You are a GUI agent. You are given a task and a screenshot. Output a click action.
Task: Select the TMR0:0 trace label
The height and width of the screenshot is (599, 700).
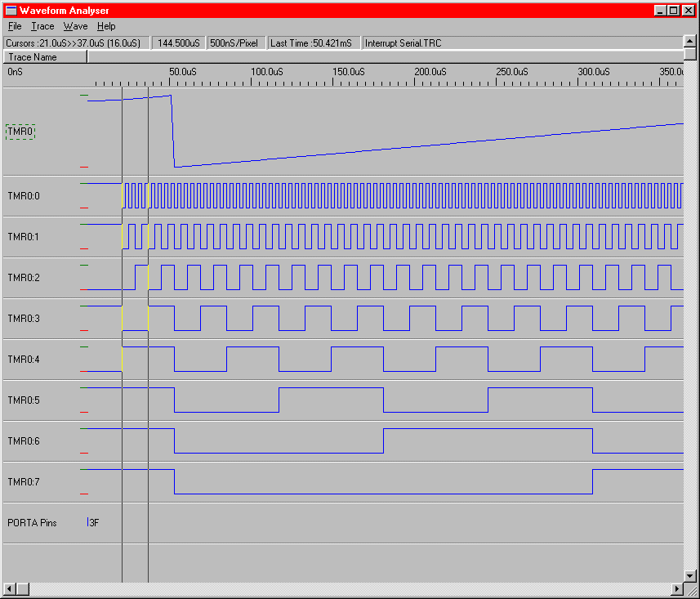tap(24, 196)
